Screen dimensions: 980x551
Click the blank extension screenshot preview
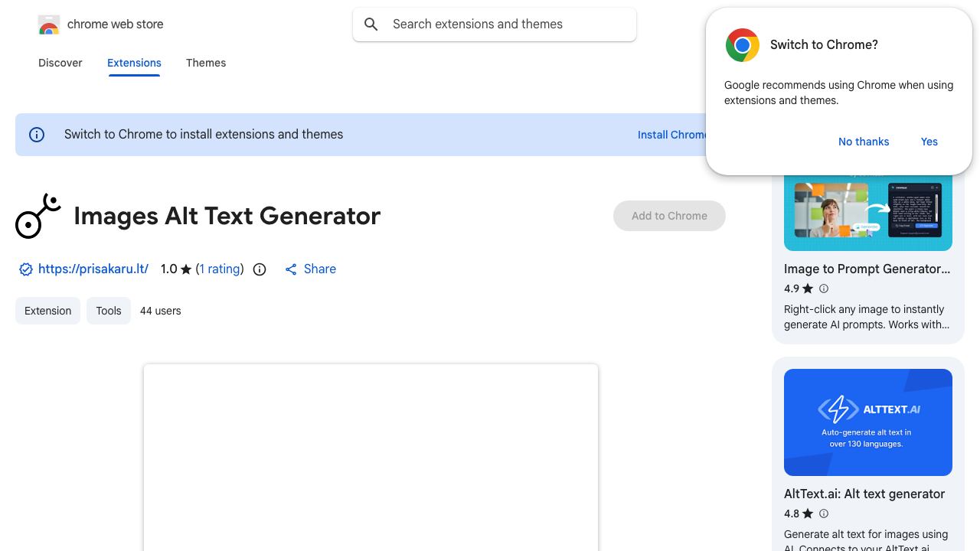coord(371,458)
